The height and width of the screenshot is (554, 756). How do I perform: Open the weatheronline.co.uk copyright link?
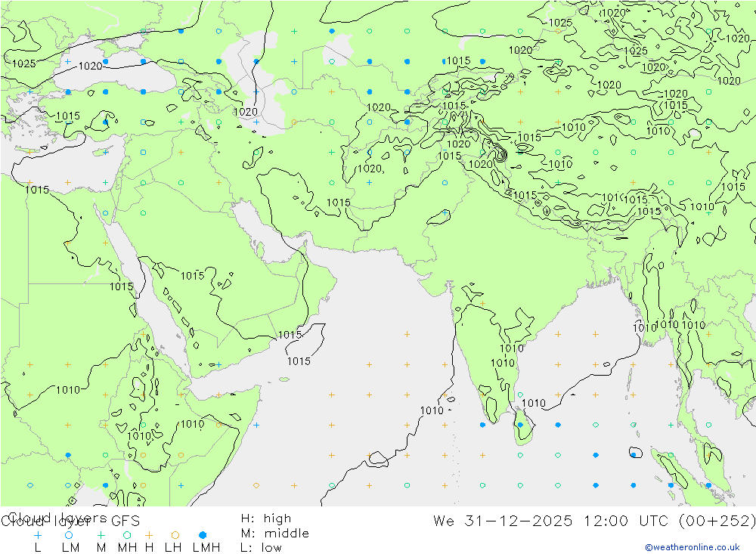coord(692,547)
